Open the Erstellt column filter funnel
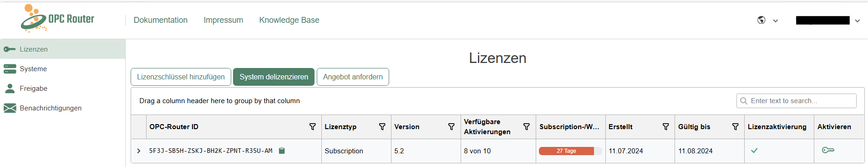Screen dimensions: 868x167 pos(666,126)
